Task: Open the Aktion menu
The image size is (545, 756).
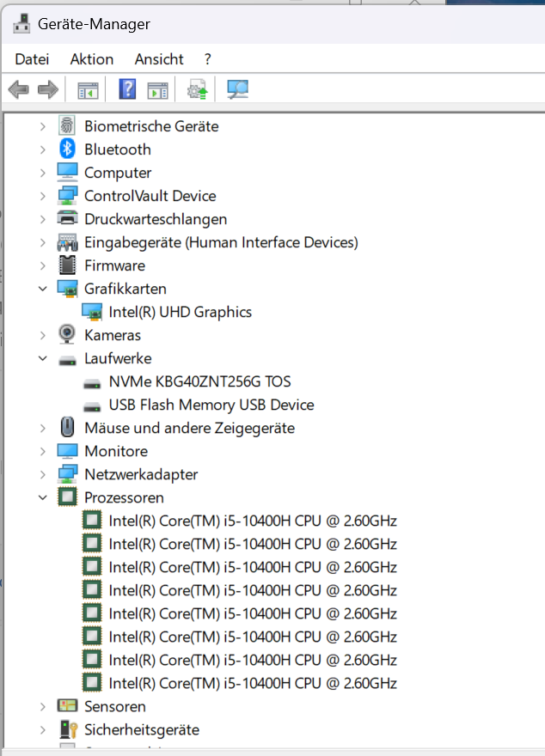Action: click(92, 59)
